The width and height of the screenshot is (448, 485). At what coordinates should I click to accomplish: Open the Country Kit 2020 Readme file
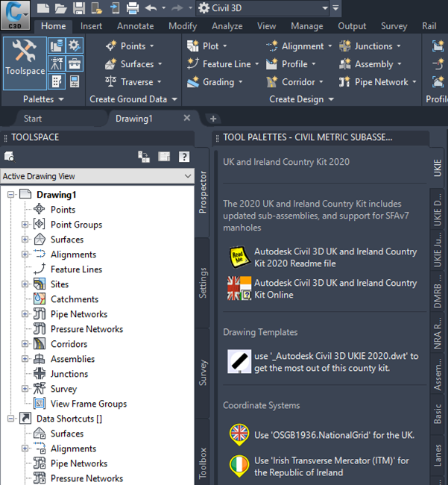(335, 257)
